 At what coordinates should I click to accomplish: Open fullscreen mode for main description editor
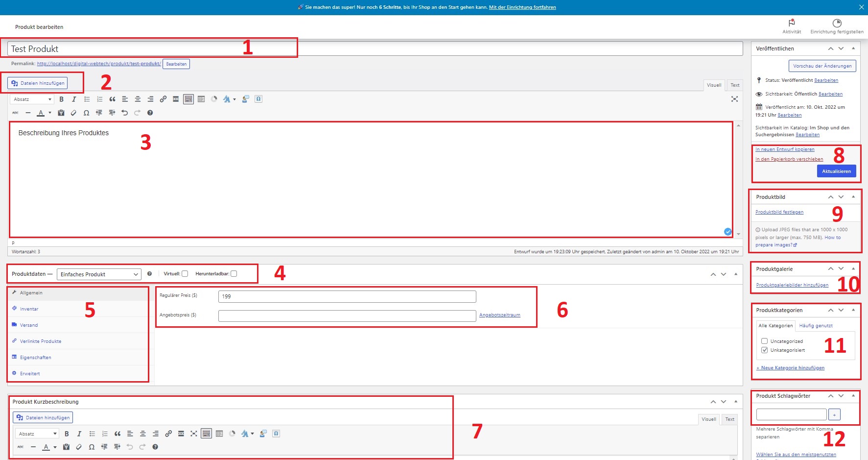pos(734,99)
